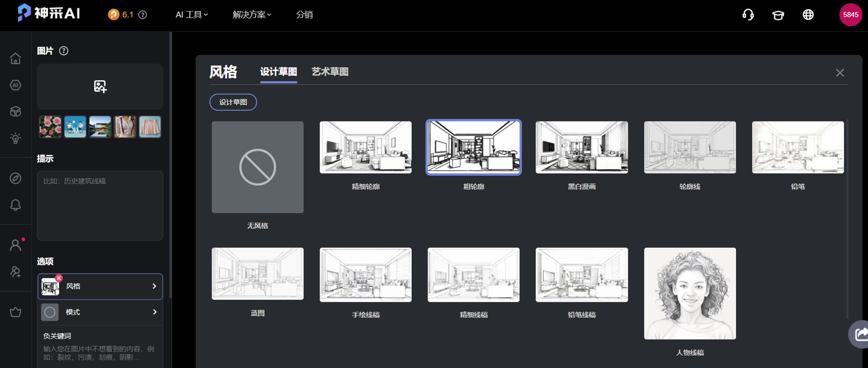
Task: Open the 3D cube icon in sidebar
Action: (x=16, y=112)
